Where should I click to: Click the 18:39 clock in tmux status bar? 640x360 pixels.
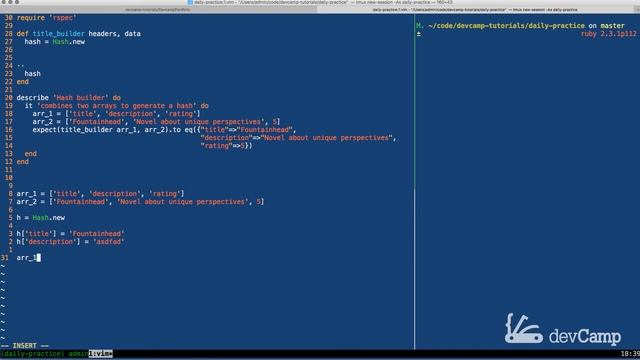[x=630, y=353]
